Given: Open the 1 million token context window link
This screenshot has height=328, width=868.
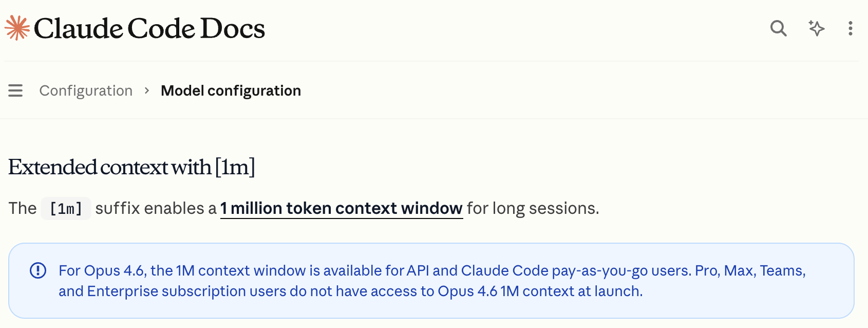Looking at the screenshot, I should (342, 208).
